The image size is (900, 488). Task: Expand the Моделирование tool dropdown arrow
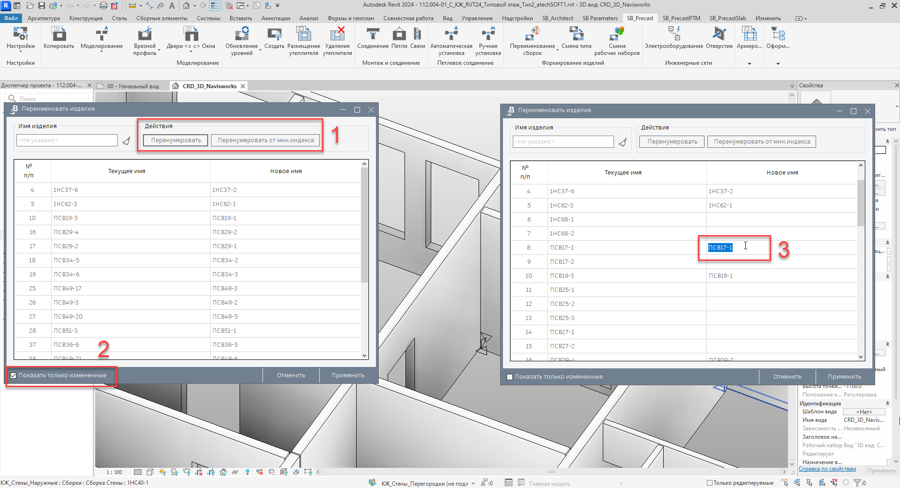(x=102, y=53)
